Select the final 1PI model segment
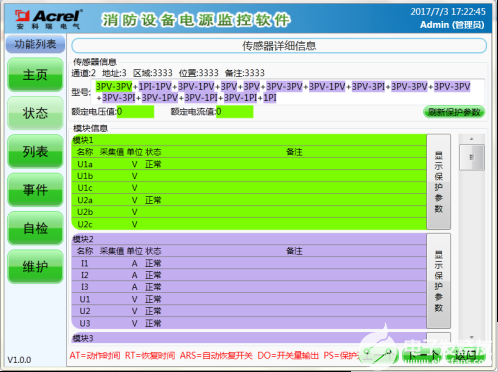The width and height of the screenshot is (498, 372). click(x=270, y=98)
